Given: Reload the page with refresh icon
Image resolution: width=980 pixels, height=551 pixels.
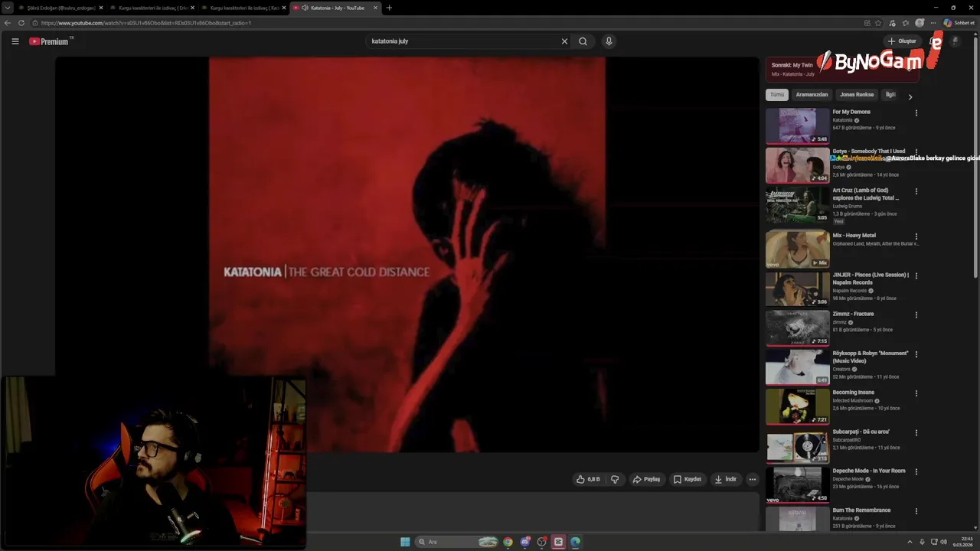Looking at the screenshot, I should click(21, 23).
